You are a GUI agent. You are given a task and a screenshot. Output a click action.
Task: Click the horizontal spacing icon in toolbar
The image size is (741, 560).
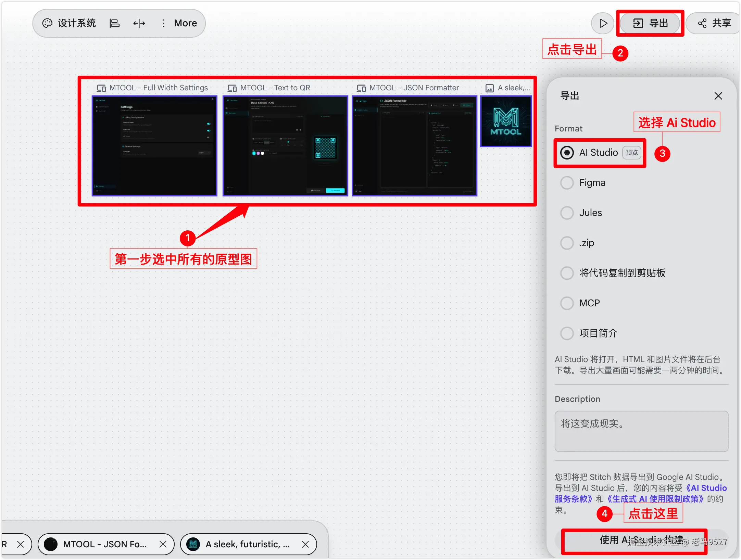[x=139, y=23]
